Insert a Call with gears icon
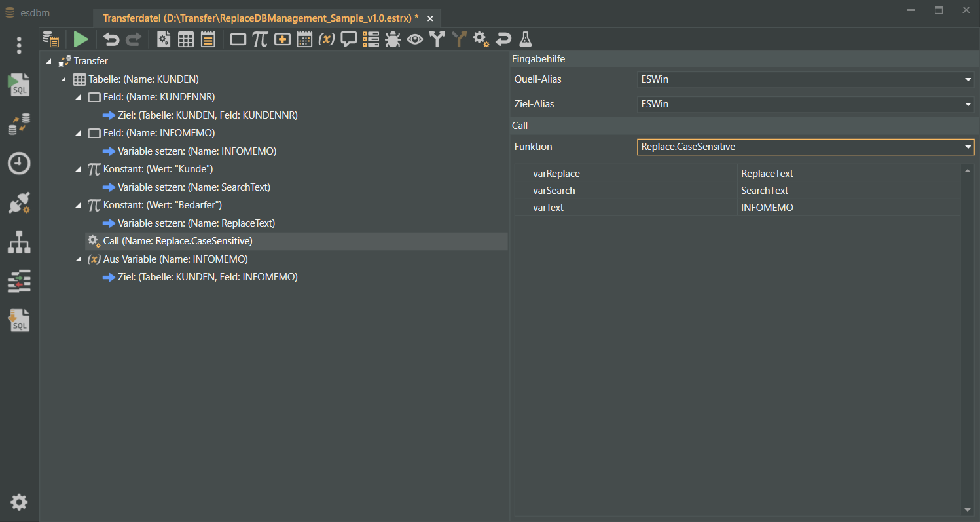 coord(481,39)
